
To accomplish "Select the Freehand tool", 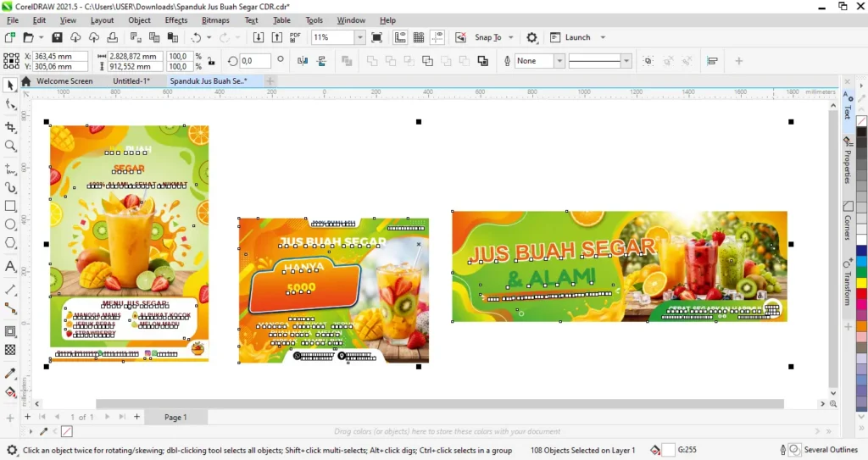I will pyautogui.click(x=10, y=169).
